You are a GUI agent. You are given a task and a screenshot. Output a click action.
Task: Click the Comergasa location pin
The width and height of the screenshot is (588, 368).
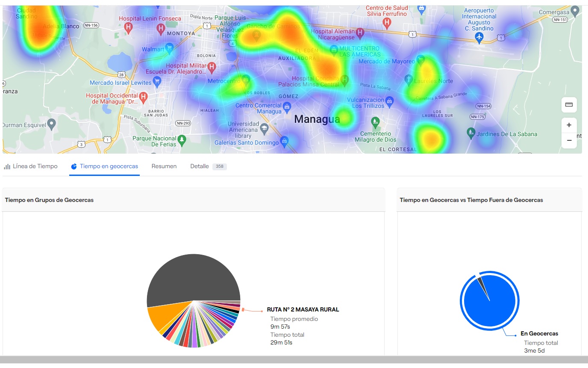(x=576, y=12)
